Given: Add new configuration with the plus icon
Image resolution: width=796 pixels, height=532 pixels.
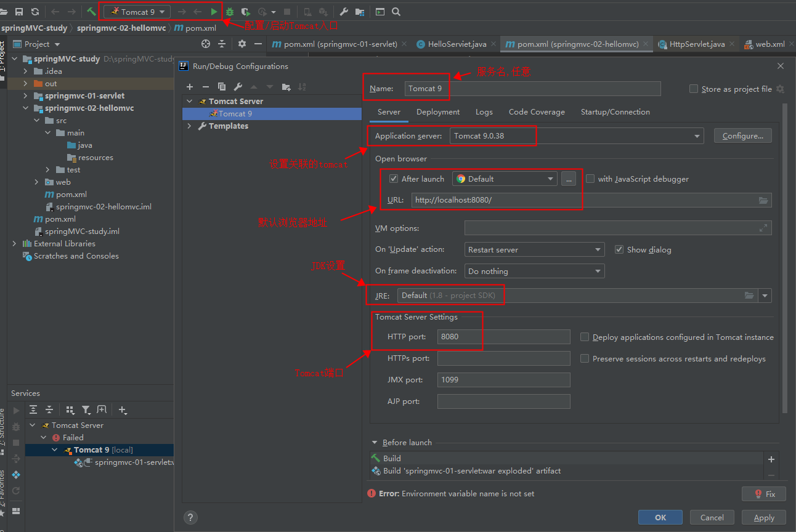Looking at the screenshot, I should click(x=190, y=87).
